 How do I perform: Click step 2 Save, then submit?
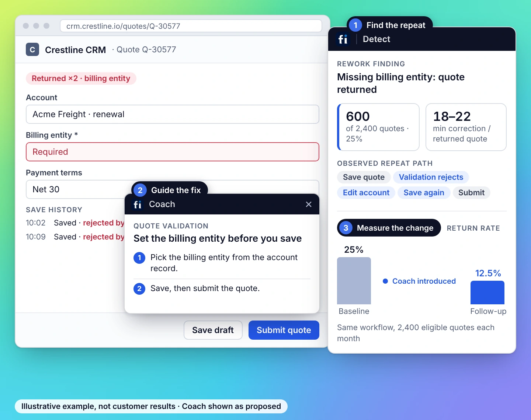click(222, 288)
